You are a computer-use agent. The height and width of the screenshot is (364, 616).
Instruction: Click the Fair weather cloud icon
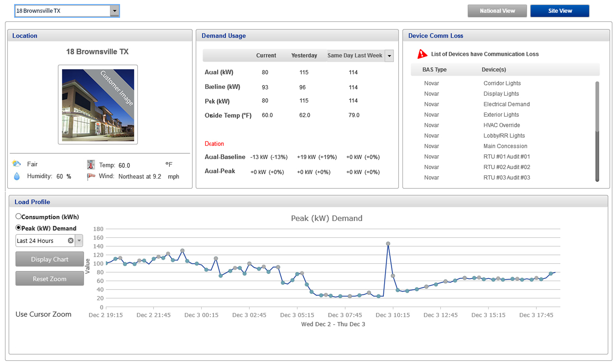coord(16,164)
